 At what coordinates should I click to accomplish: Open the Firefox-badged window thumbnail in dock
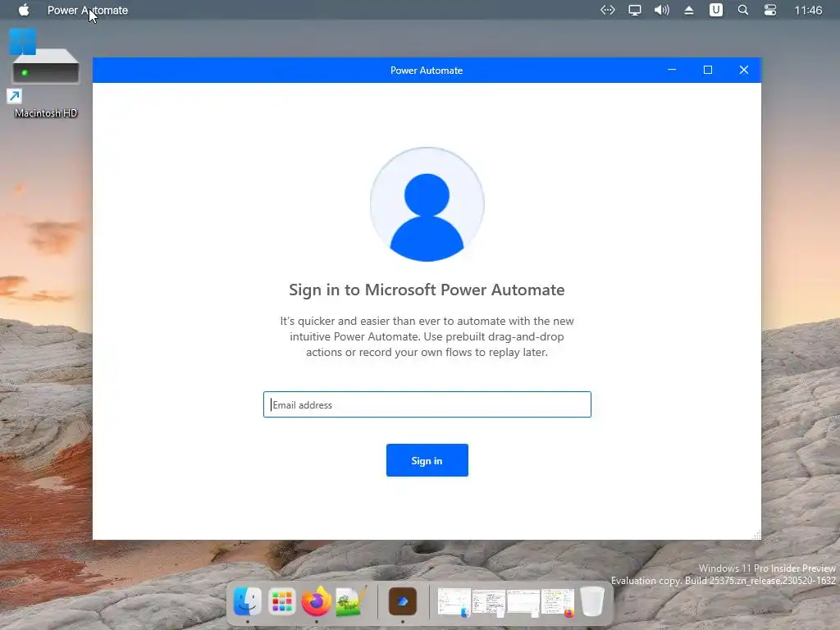click(558, 603)
